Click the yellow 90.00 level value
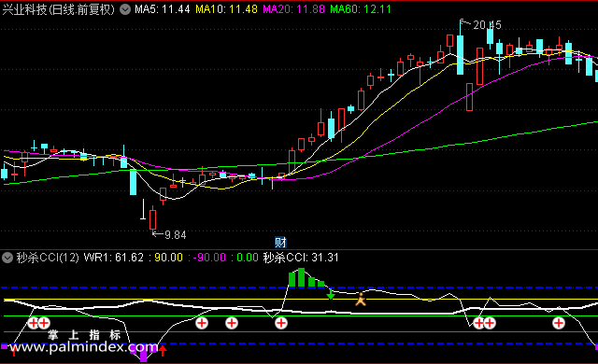The width and height of the screenshot is (598, 364). (x=168, y=258)
